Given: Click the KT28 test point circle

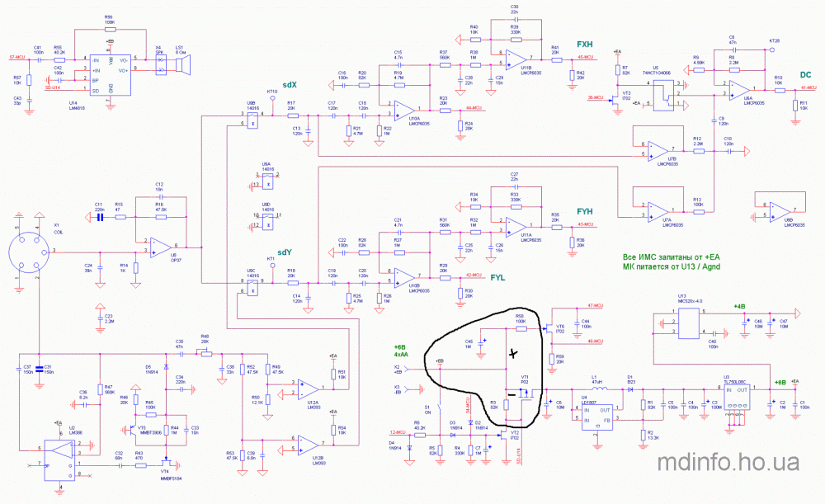Looking at the screenshot, I should click(772, 50).
